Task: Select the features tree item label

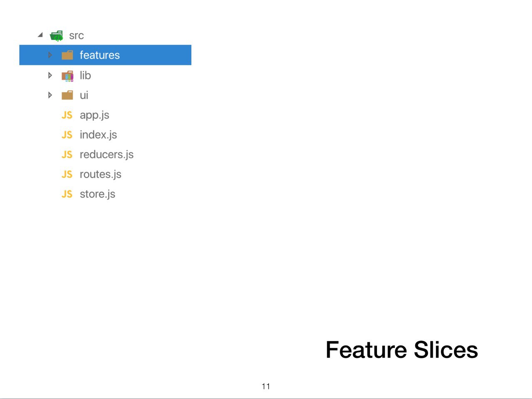Action: point(100,55)
